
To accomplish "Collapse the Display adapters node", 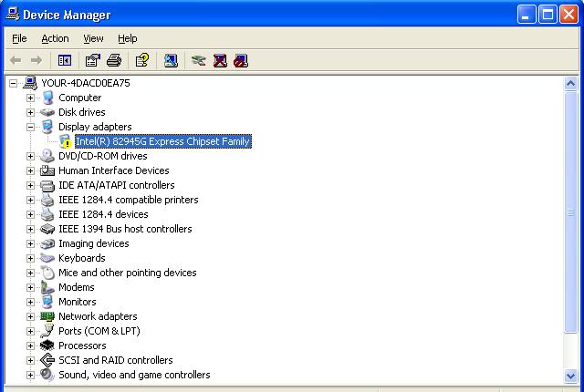I will [30, 127].
